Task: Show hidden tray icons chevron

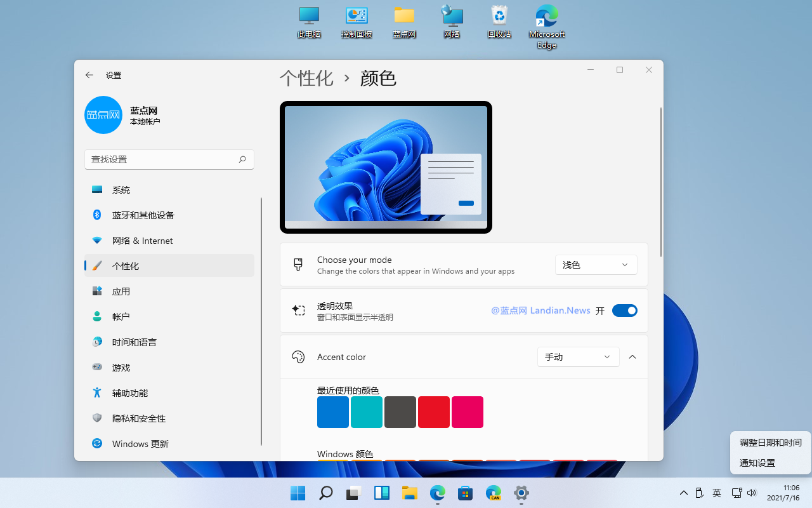Action: click(684, 493)
